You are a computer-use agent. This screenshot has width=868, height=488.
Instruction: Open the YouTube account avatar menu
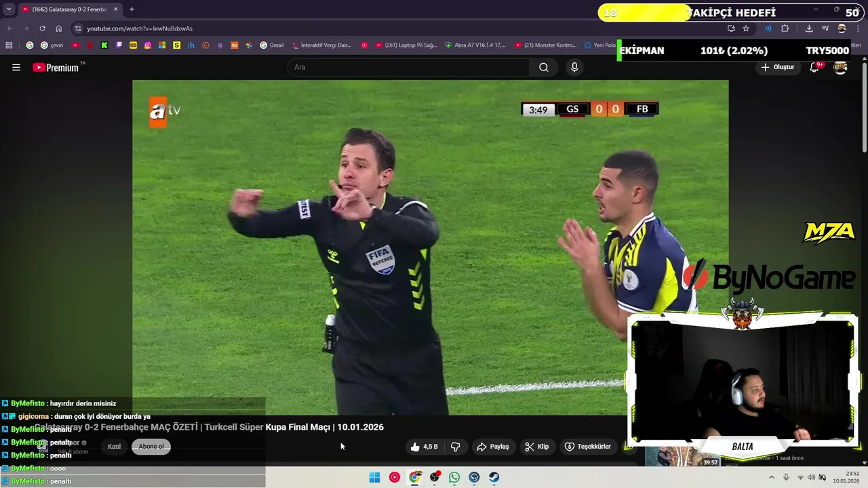click(840, 67)
